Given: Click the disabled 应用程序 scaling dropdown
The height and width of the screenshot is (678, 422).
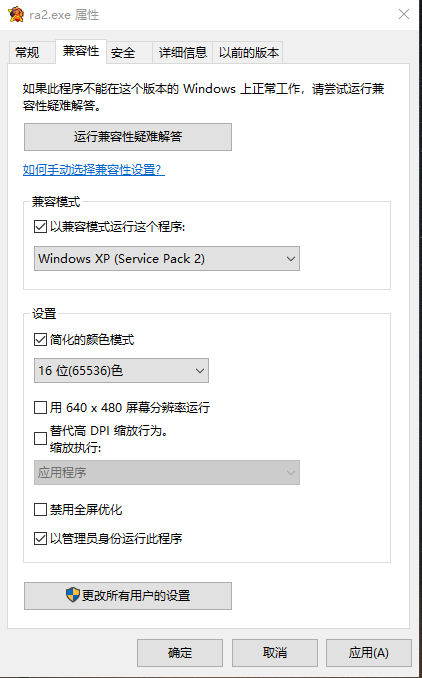Looking at the screenshot, I should click(x=167, y=473).
